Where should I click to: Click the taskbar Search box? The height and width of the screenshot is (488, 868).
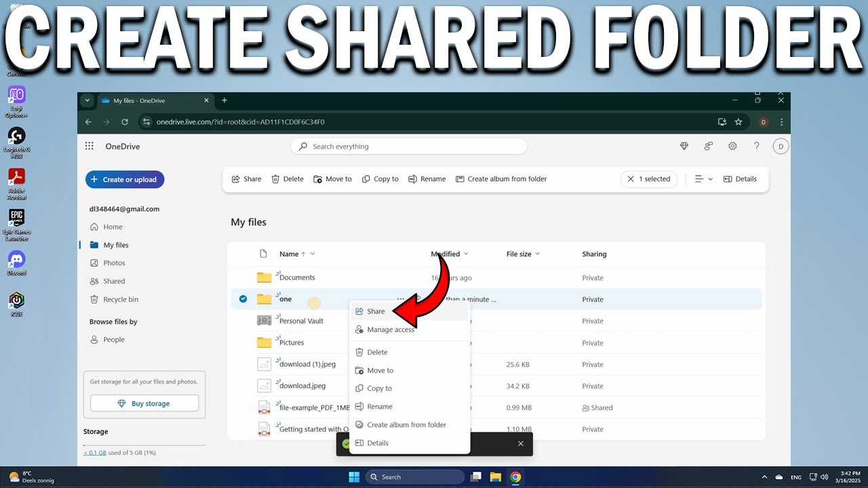click(x=414, y=477)
